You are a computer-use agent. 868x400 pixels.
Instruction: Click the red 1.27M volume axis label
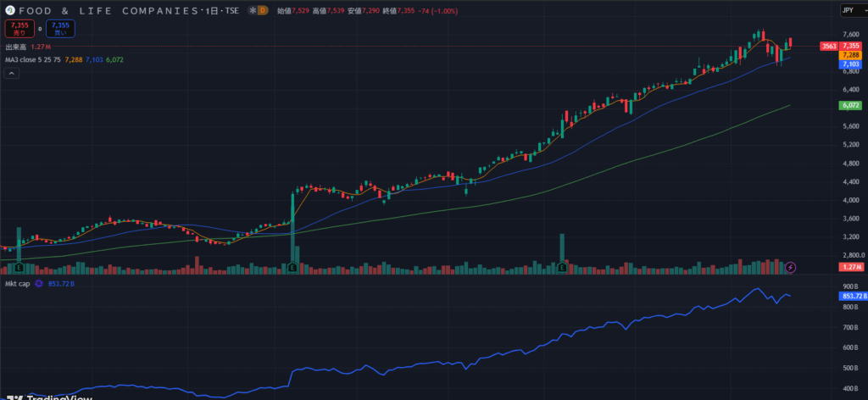coord(851,267)
